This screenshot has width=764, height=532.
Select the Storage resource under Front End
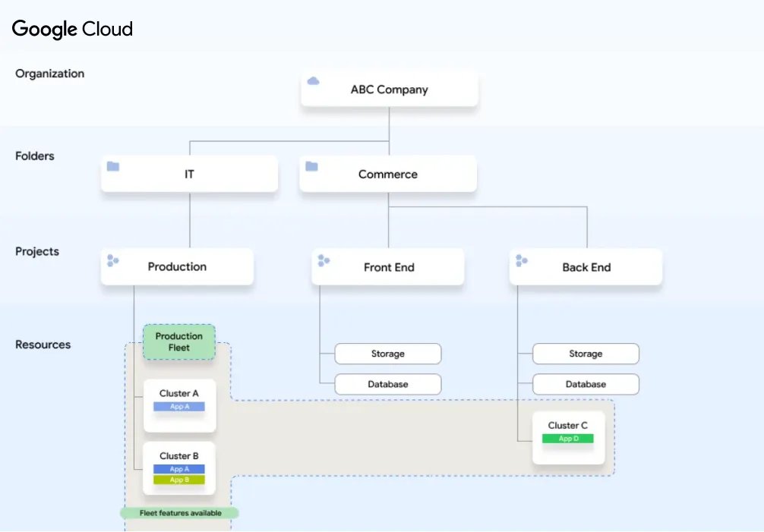(388, 354)
